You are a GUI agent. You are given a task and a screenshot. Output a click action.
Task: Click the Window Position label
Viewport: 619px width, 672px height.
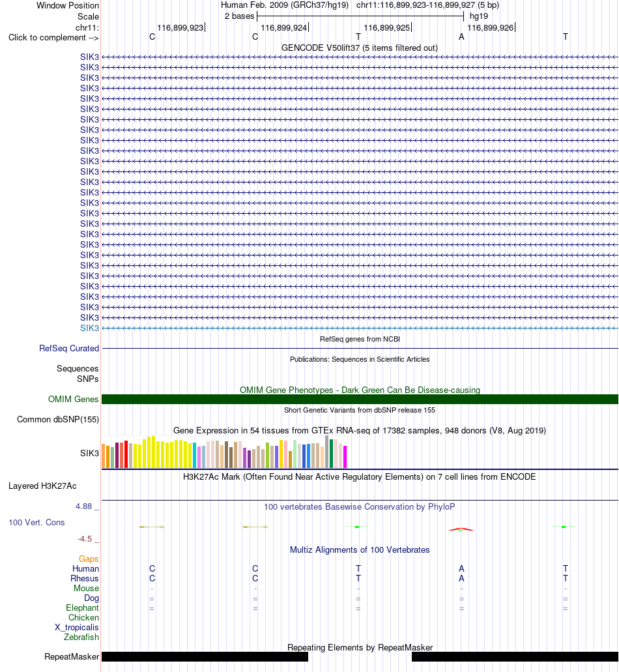(x=68, y=6)
